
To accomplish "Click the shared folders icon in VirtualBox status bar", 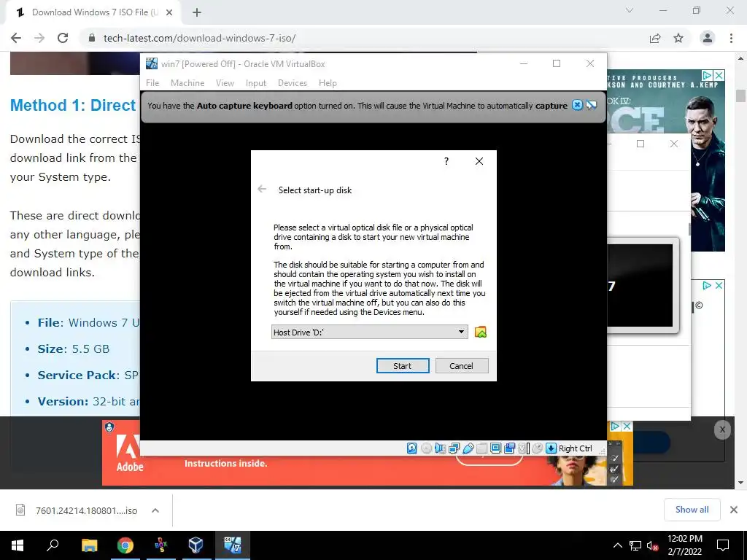I will 481,448.
